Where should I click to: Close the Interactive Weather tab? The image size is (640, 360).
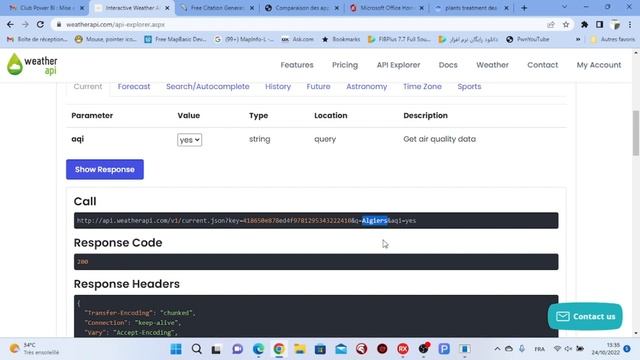[167, 8]
